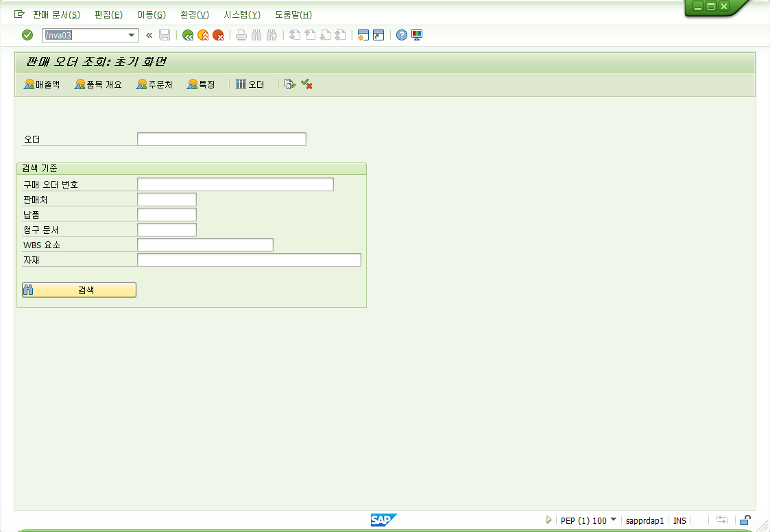The width and height of the screenshot is (770, 532).
Task: Click the Customize Local Layout monitor icon
Action: (x=417, y=35)
